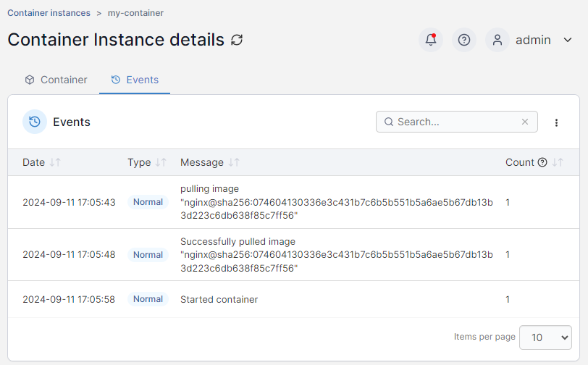Open the notifications bell
This screenshot has width=588, height=365.
(x=431, y=40)
